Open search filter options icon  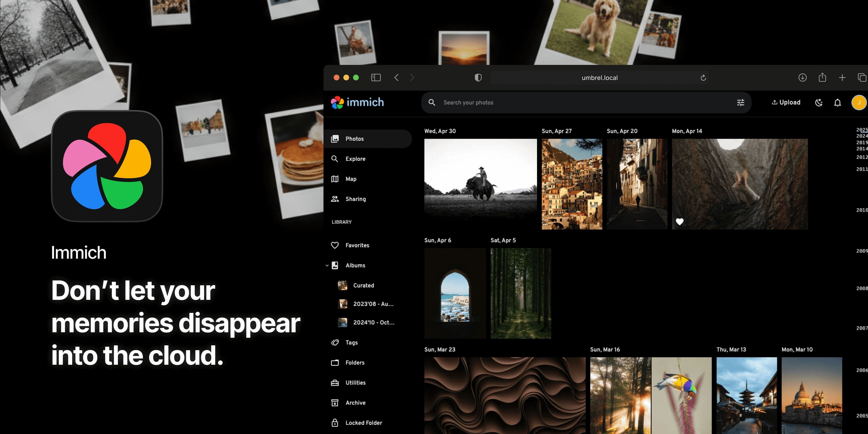740,102
